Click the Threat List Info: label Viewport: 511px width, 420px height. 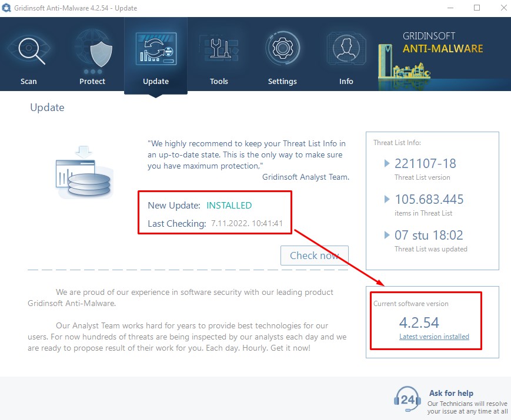coord(397,143)
